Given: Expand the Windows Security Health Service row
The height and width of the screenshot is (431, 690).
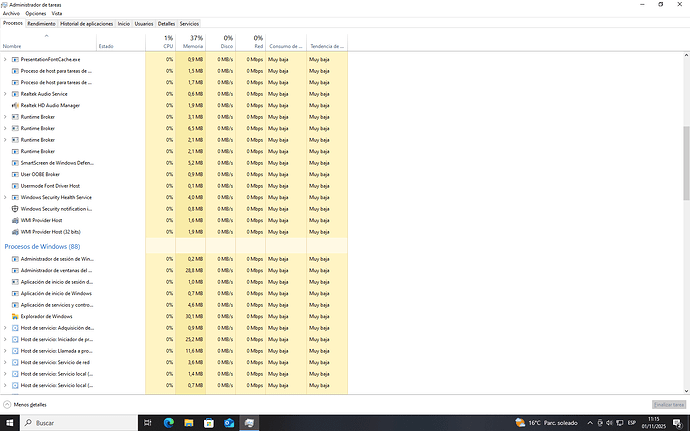Looking at the screenshot, I should click(x=5, y=197).
